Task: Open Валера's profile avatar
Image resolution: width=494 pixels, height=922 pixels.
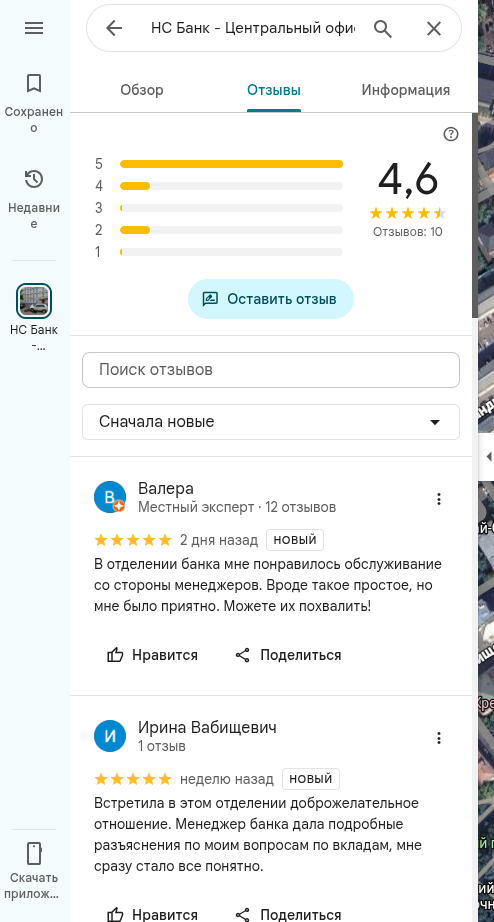Action: pos(110,497)
